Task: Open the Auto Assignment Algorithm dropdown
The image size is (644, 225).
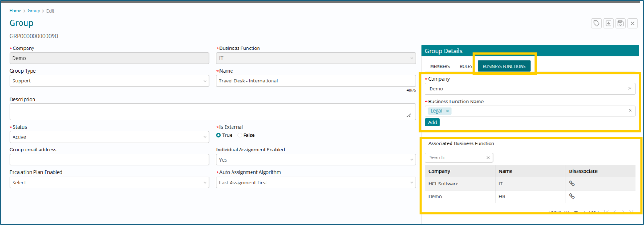Action: pos(316,183)
